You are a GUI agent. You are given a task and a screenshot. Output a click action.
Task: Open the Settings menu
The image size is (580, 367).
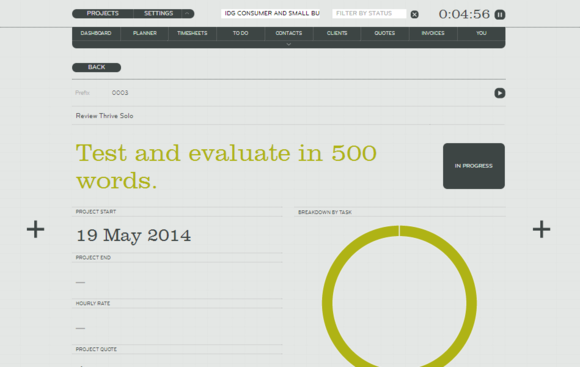[x=158, y=13]
